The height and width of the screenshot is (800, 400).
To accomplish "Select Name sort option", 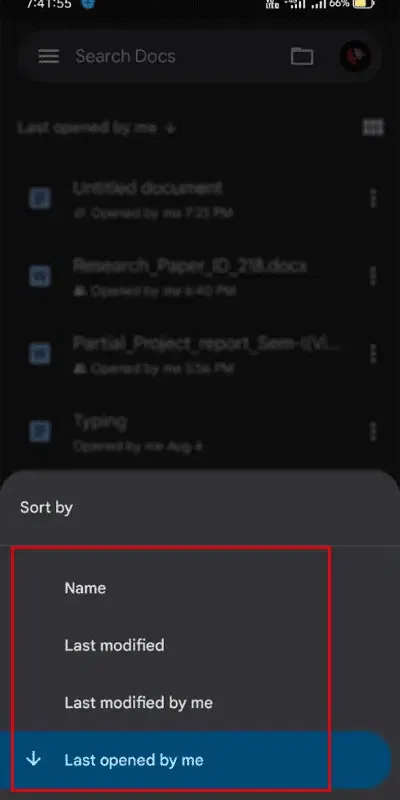I will click(85, 588).
